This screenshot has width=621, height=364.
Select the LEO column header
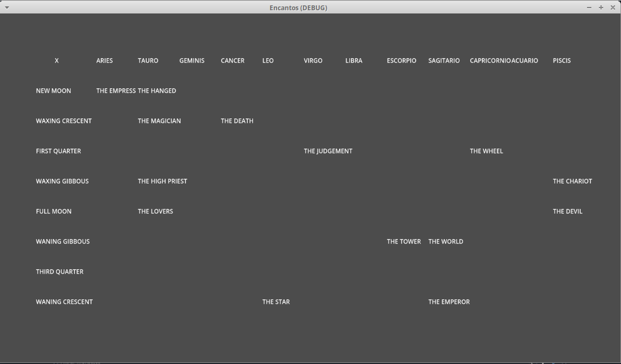[x=268, y=60]
